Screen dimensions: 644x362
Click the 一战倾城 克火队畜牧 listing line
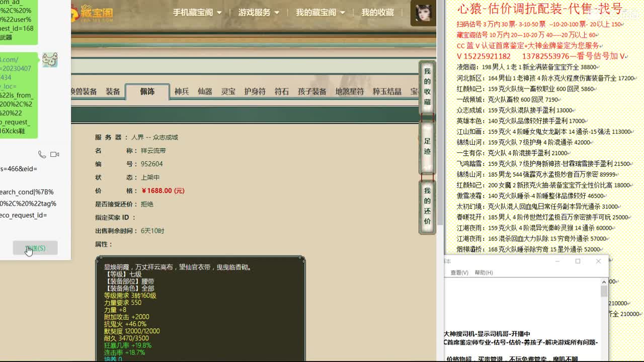point(509,100)
